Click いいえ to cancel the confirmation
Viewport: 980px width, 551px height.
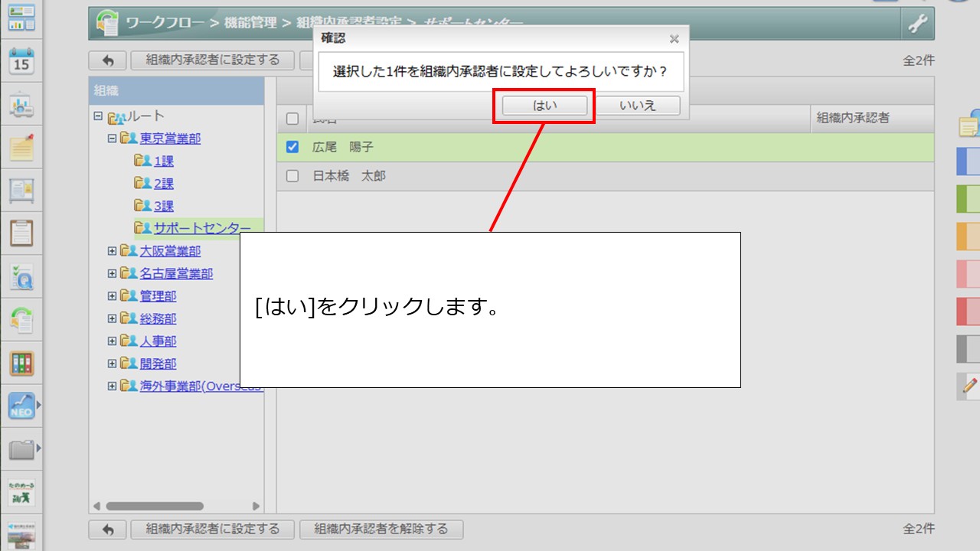[638, 106]
